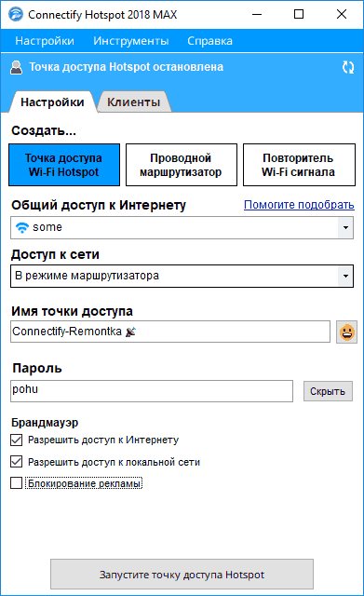
Task: Expand the 'Доступ к сети' dropdown arrow
Action: click(x=345, y=276)
